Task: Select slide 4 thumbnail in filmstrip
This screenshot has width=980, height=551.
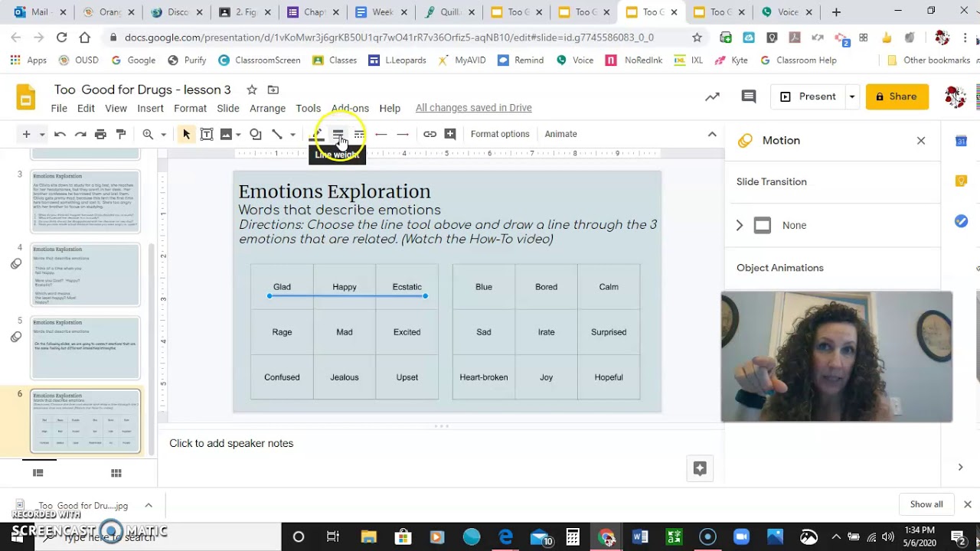Action: [85, 275]
